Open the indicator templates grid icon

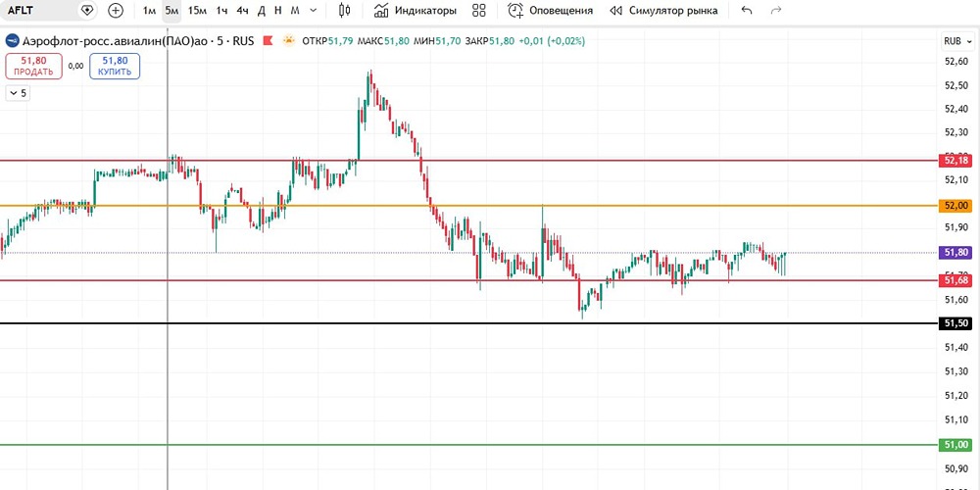(x=479, y=11)
